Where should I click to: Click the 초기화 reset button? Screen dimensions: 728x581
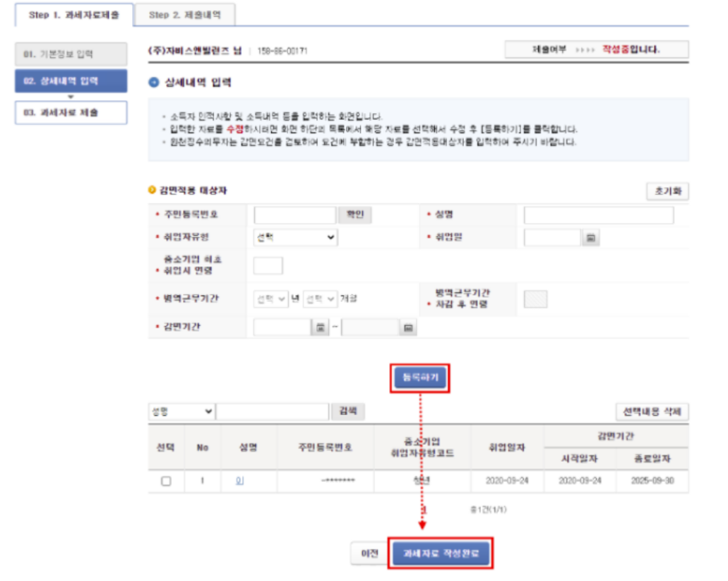click(669, 191)
